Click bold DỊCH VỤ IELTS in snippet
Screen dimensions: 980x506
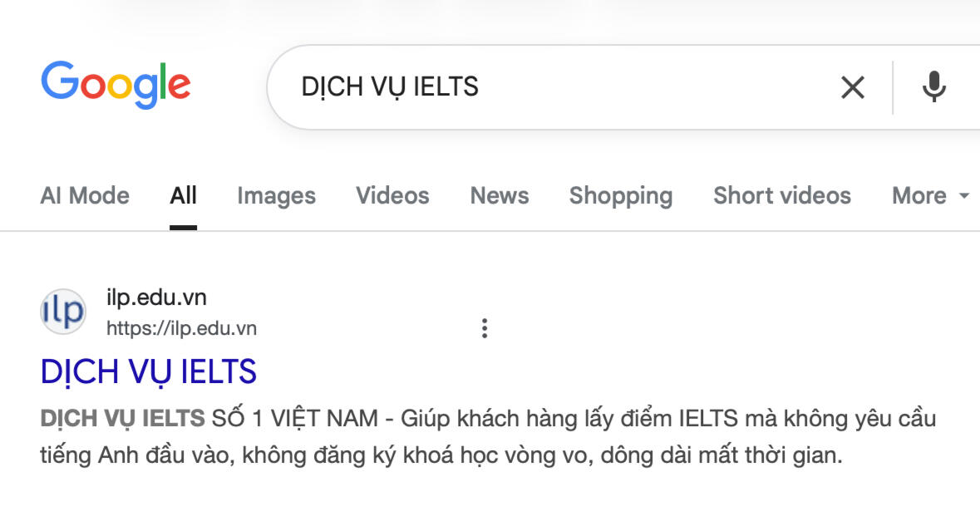(122, 419)
